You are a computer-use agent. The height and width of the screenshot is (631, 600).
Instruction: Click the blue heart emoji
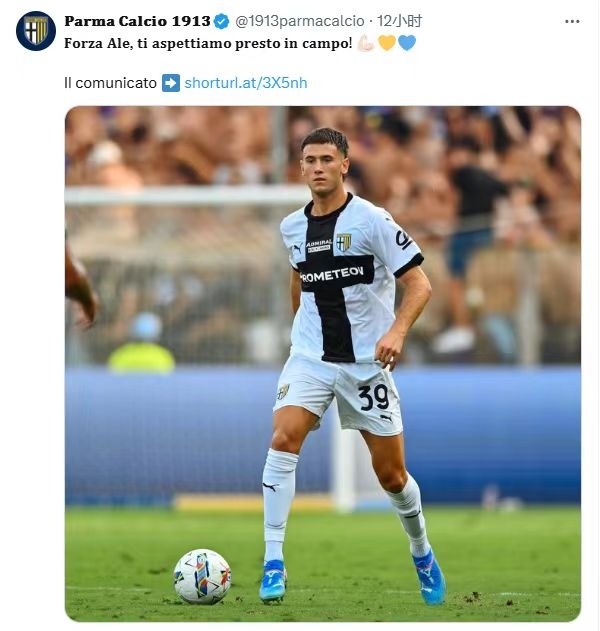click(407, 43)
